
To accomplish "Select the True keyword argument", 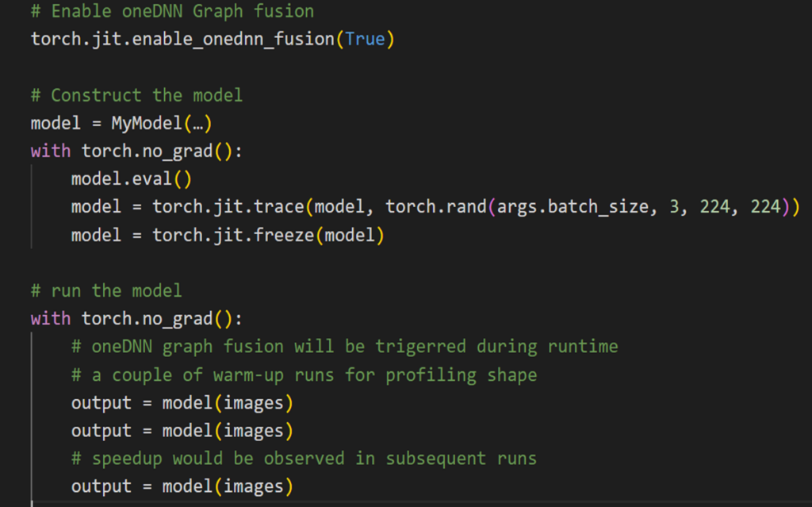I will point(366,38).
